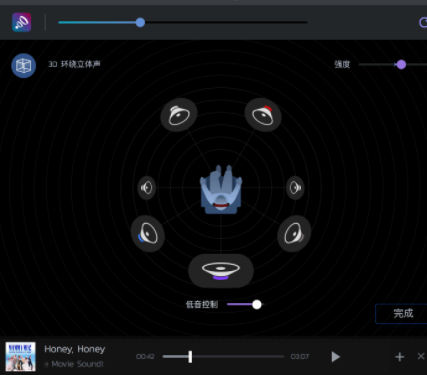Click the 03:07 total duration
Screen dimensions: 427x375
point(300,357)
